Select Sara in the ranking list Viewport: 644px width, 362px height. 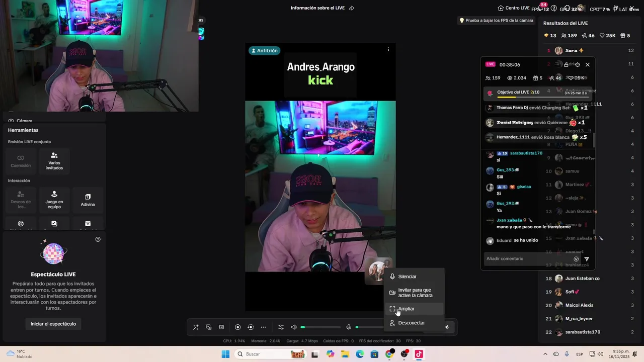click(x=590, y=50)
